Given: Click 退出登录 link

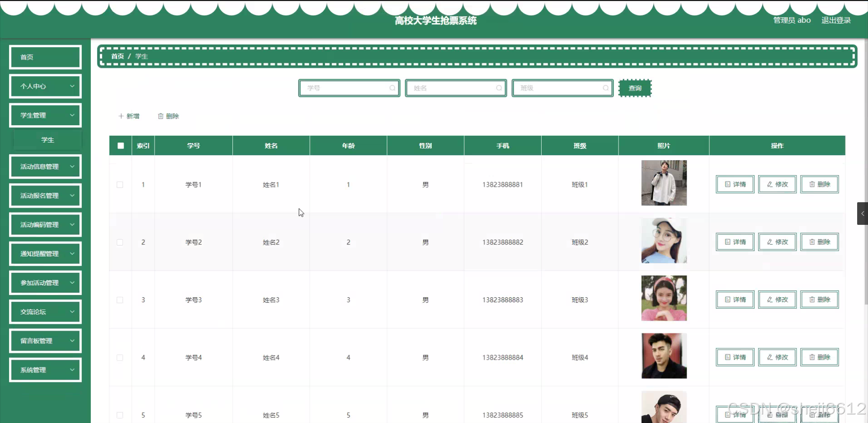Looking at the screenshot, I should point(836,20).
